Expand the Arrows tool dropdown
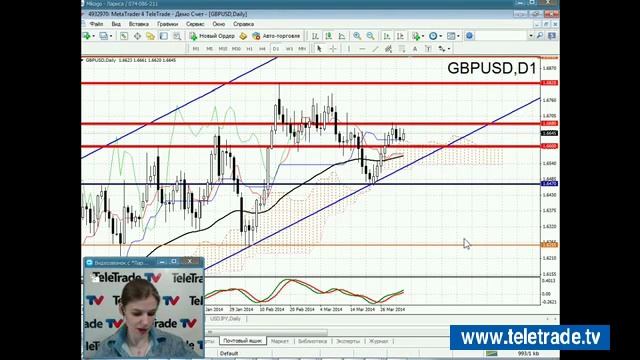Image resolution: width=640 pixels, height=360 pixels. (449, 49)
